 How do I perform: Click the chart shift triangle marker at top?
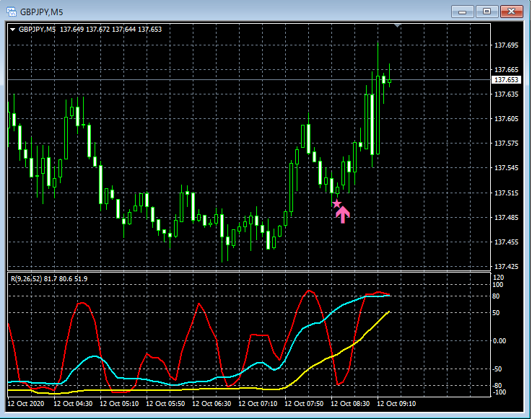397,25
